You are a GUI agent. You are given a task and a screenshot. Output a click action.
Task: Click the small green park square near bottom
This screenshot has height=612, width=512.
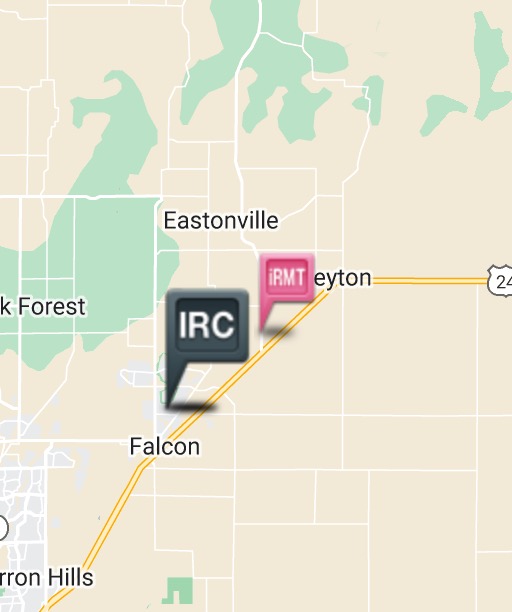point(178,591)
